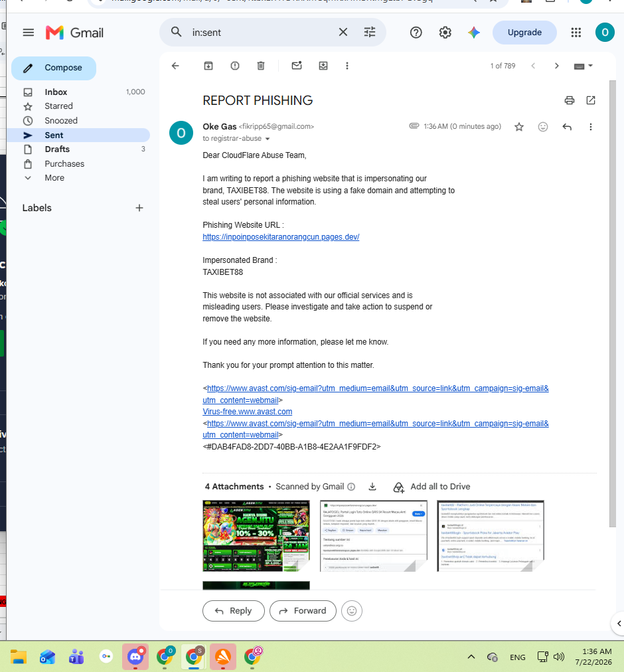This screenshot has width=624, height=672.
Task: Move this email to a folder
Action: point(323,66)
